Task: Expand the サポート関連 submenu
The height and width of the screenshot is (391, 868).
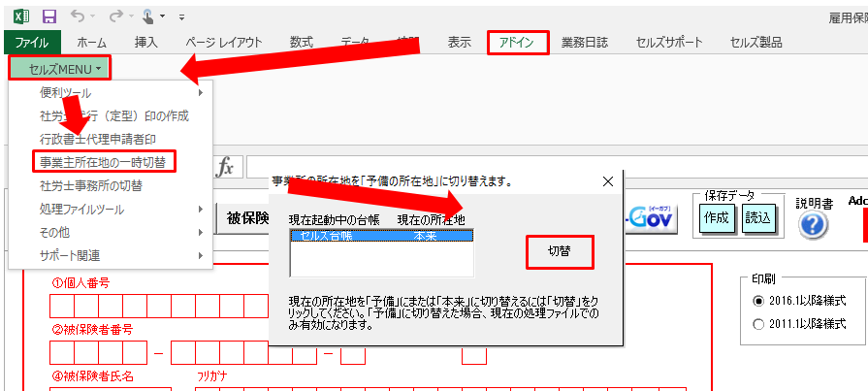Action: pyautogui.click(x=111, y=255)
